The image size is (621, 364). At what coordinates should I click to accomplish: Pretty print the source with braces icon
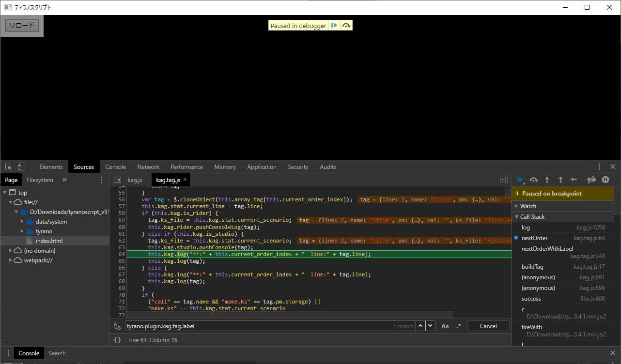[117, 340]
